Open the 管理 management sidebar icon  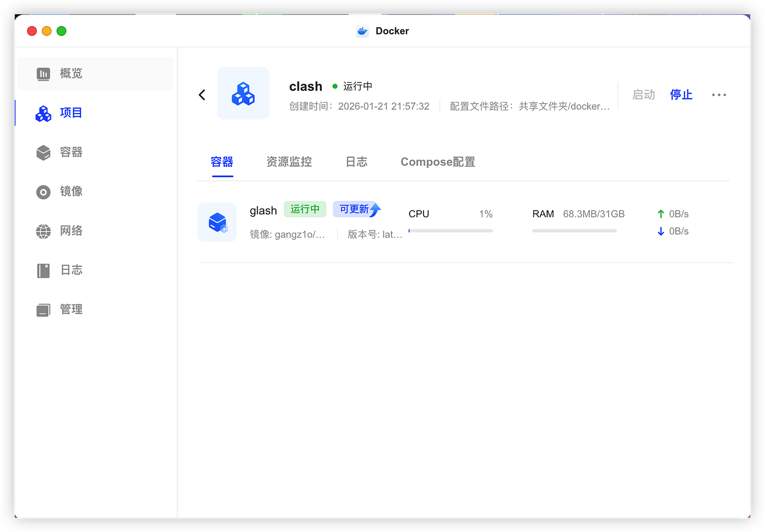pyautogui.click(x=43, y=310)
